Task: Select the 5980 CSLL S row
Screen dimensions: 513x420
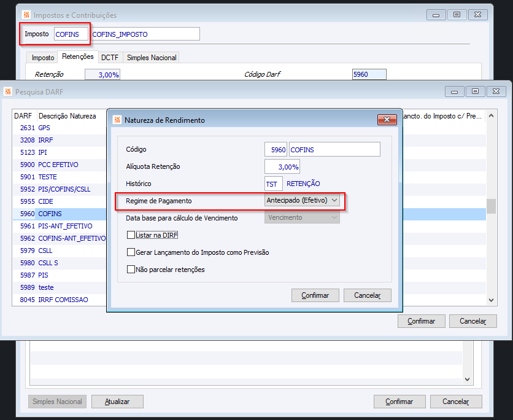Action: [60, 263]
